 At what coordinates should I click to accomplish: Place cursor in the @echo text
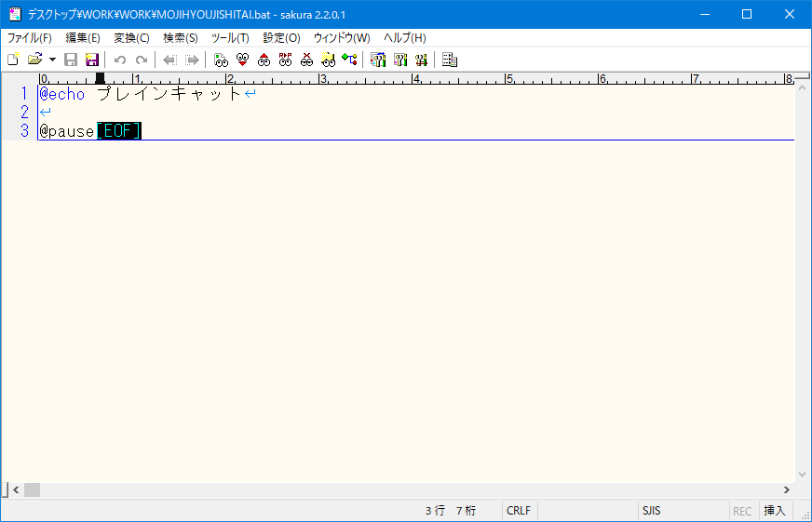62,94
